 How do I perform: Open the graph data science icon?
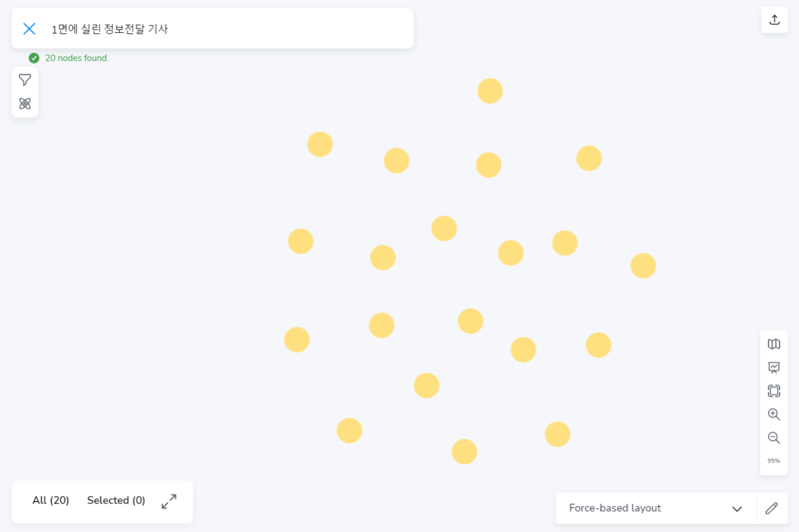tap(25, 104)
